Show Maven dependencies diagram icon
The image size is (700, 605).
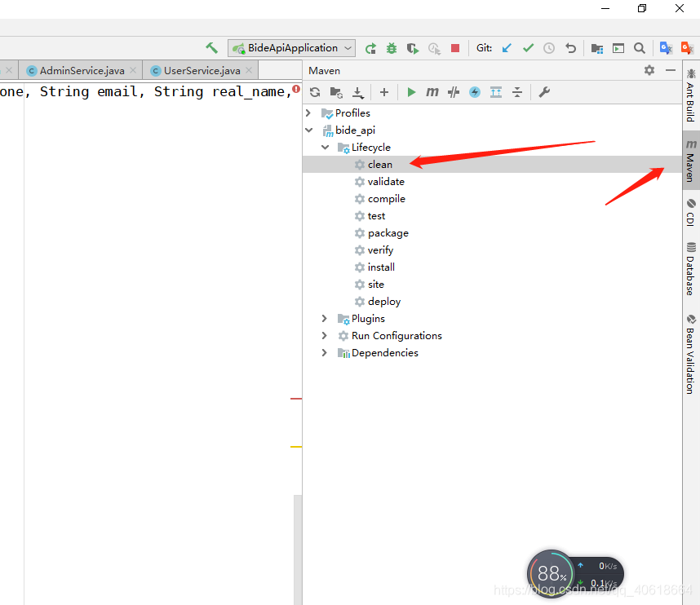pyautogui.click(x=496, y=92)
